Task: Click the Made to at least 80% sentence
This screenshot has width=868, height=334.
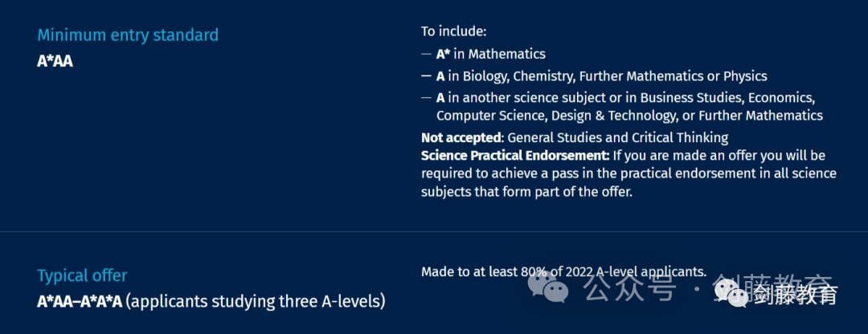Action: tap(564, 272)
